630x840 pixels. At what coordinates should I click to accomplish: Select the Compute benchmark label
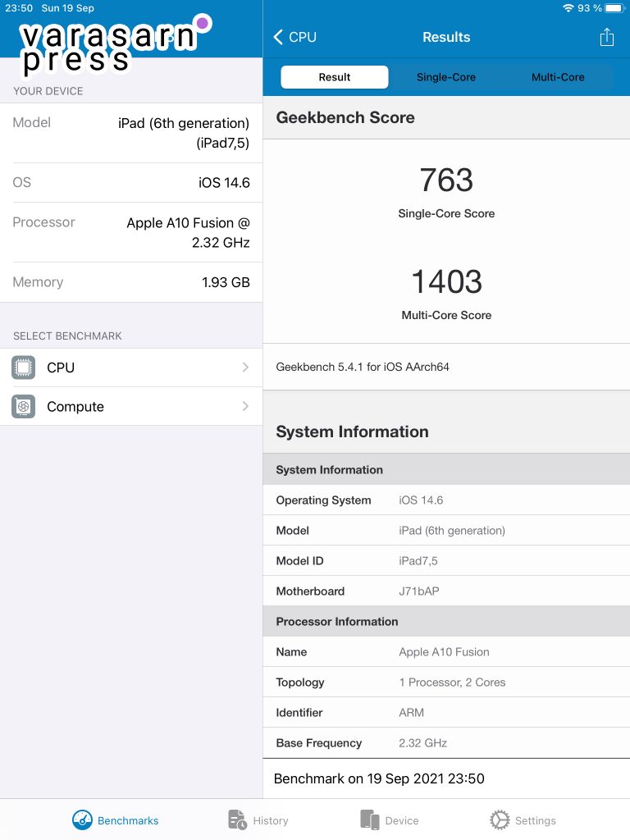(x=75, y=407)
